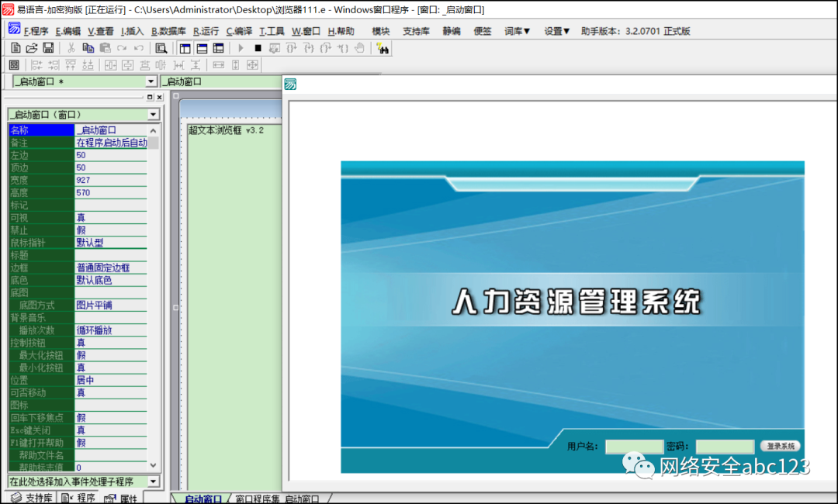Click the property panel float button
Screen dimensions: 838x504
click(x=150, y=97)
